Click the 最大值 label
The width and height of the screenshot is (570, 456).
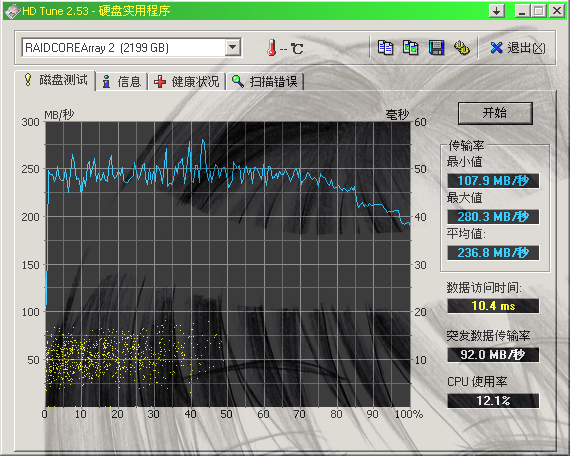pyautogui.click(x=465, y=198)
